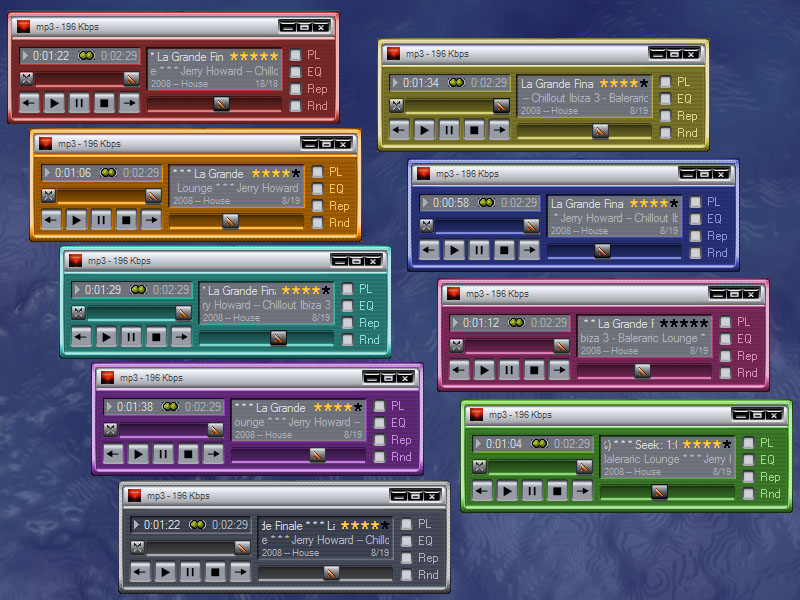Click the time display arrow in pink player
Screen dimensions: 800x600
(x=456, y=323)
